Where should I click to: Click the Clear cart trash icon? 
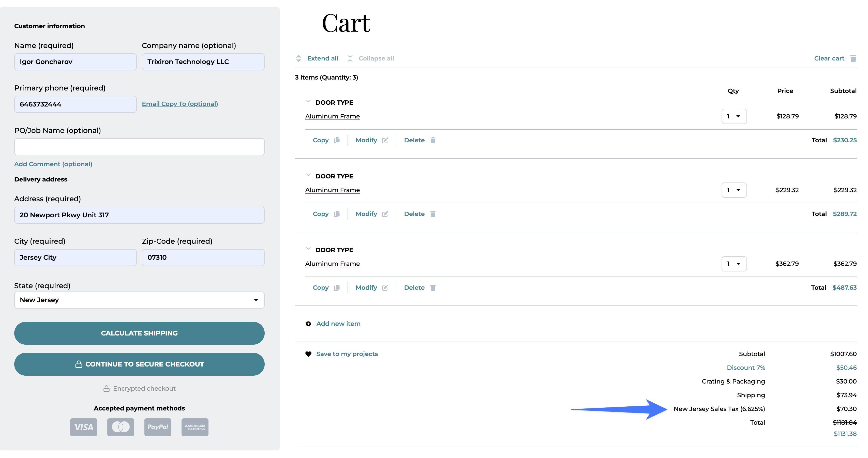[853, 58]
